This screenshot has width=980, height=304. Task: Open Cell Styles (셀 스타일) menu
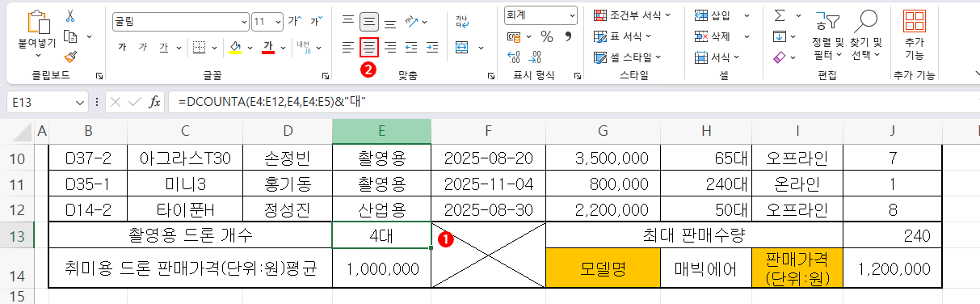(627, 57)
